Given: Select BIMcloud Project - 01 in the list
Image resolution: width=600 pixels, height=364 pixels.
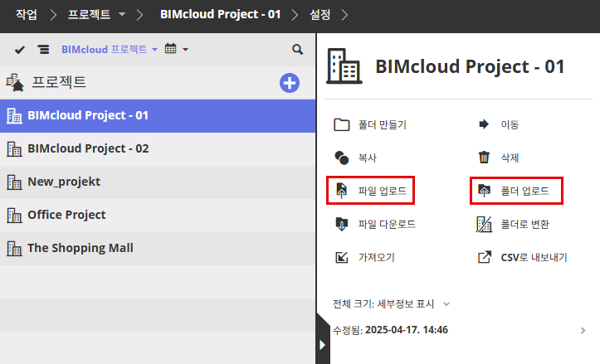Looking at the screenshot, I should click(x=158, y=116).
